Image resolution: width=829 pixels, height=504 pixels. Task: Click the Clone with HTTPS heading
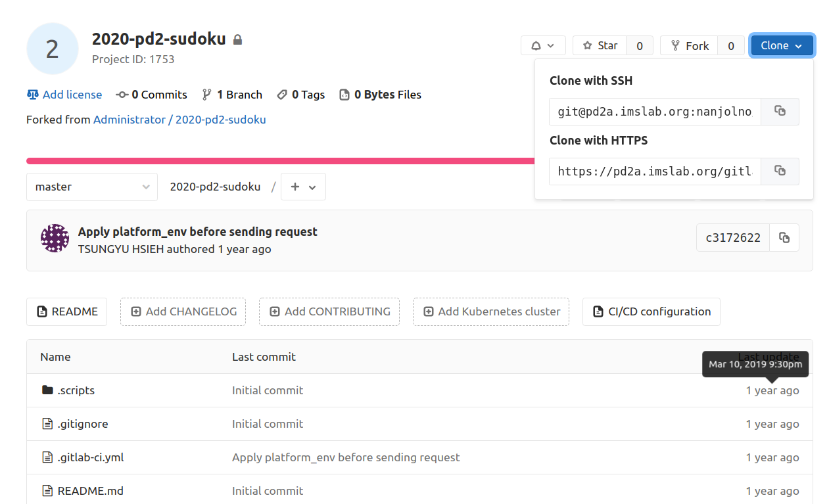[x=599, y=141]
